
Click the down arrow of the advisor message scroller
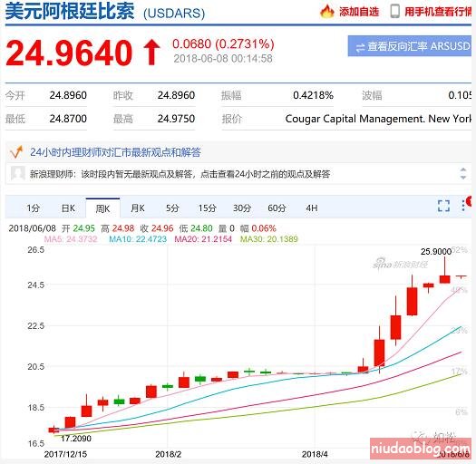click(x=463, y=178)
